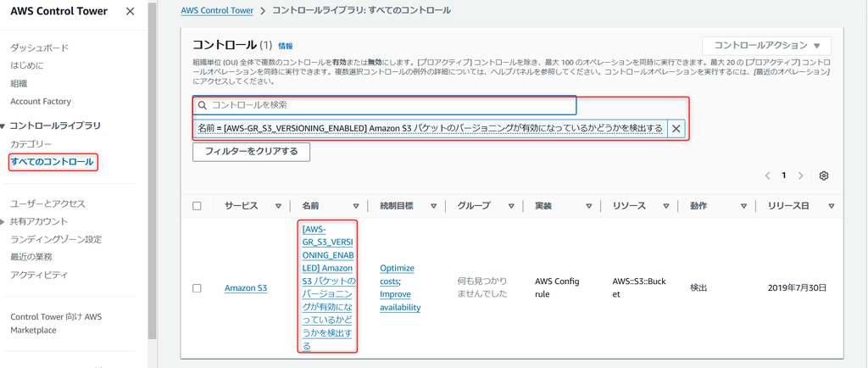The width and height of the screenshot is (868, 368).
Task: Sort by the 実装 column
Action: 588,206
